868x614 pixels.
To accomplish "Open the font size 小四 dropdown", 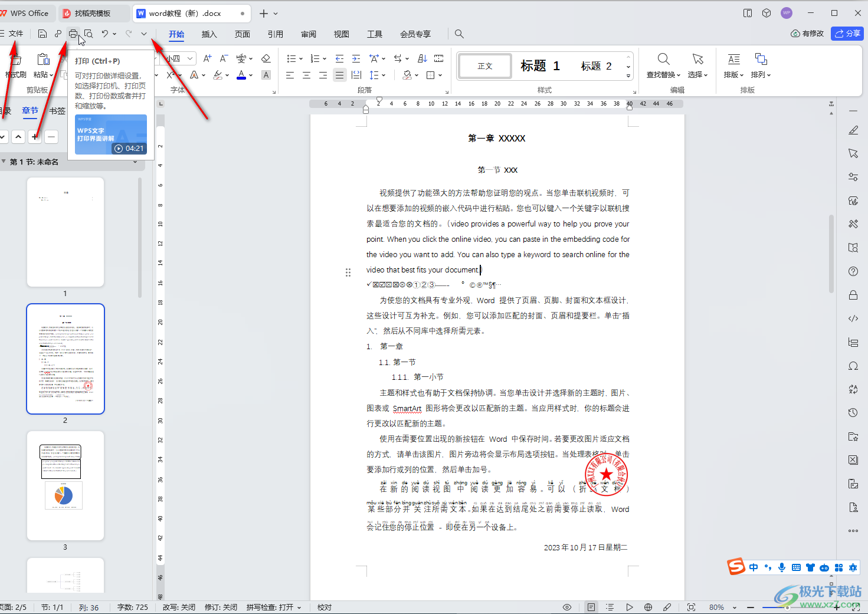I will click(x=190, y=58).
